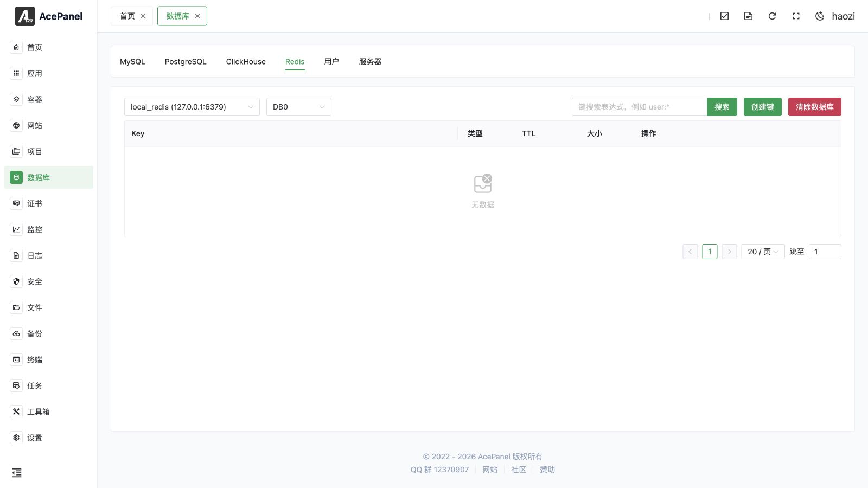This screenshot has height=488, width=868.
Task: Switch to the 用户 tab
Action: [331, 62]
